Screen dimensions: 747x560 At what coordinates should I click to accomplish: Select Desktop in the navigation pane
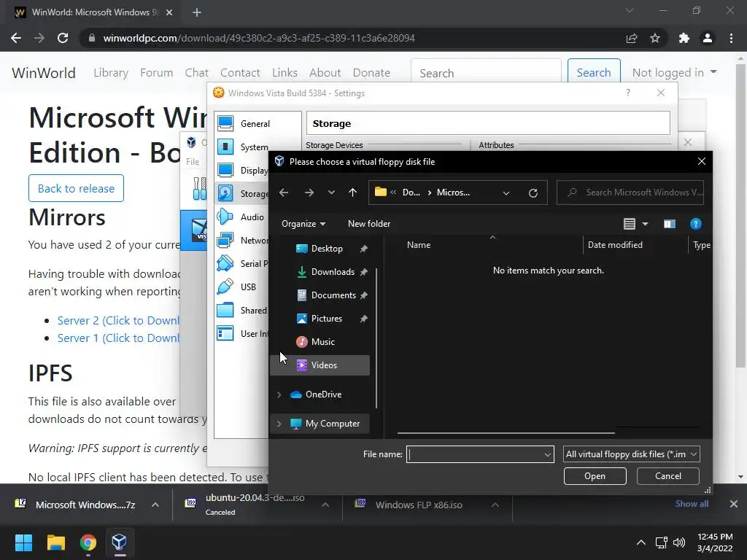pyautogui.click(x=327, y=249)
